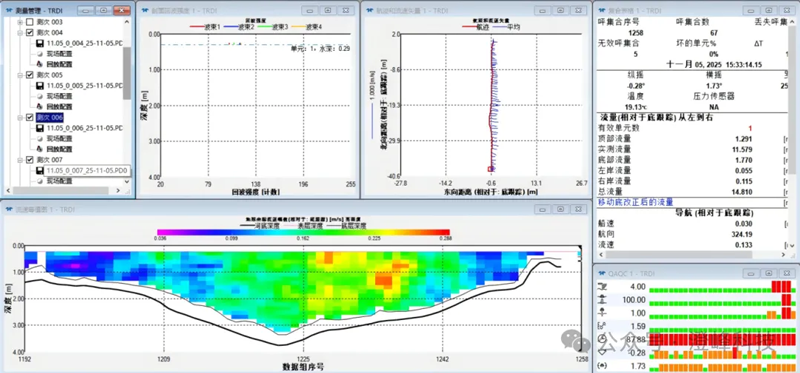Restore the 流速等深图 contour window
Viewport: 800px width, 373px height.
click(560, 209)
